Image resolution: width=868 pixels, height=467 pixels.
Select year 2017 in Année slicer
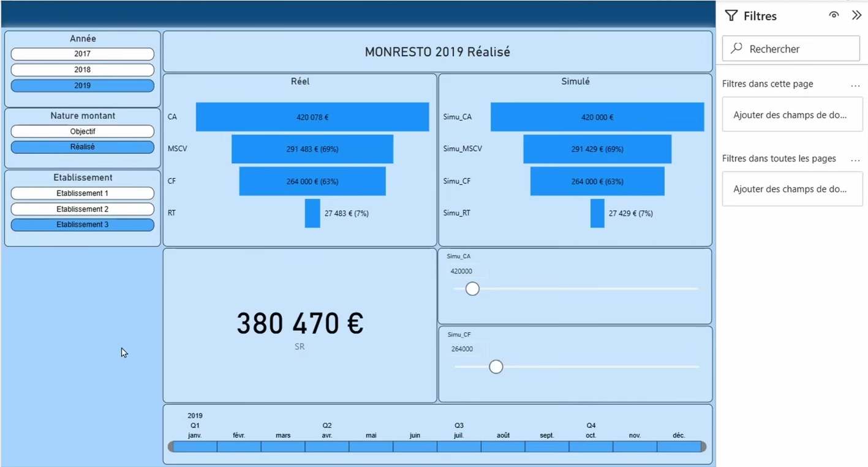[x=82, y=54]
